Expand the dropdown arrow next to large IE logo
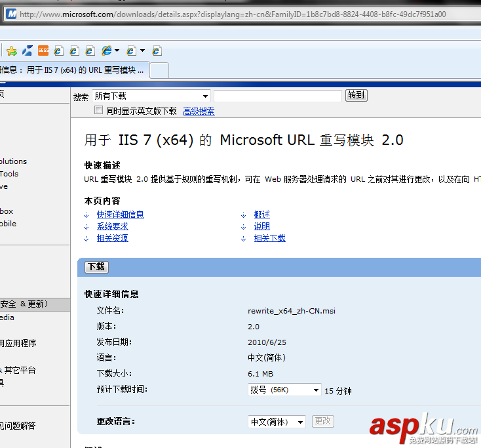 117,51
